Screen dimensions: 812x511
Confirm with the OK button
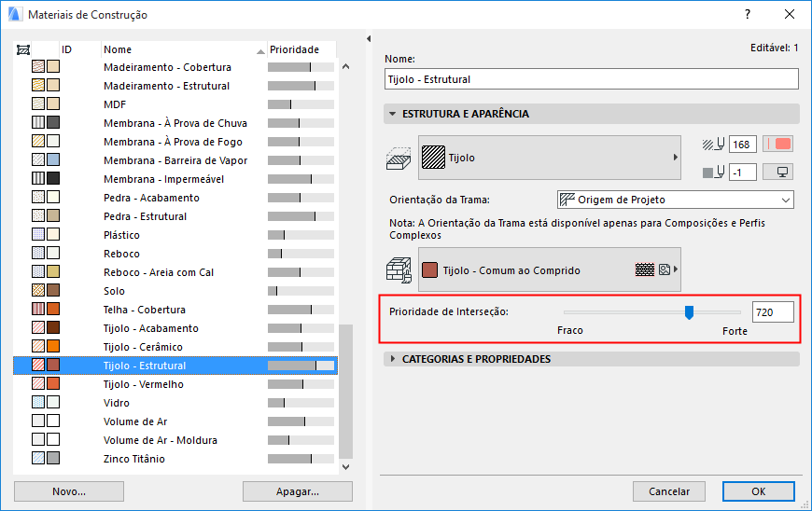tap(758, 491)
